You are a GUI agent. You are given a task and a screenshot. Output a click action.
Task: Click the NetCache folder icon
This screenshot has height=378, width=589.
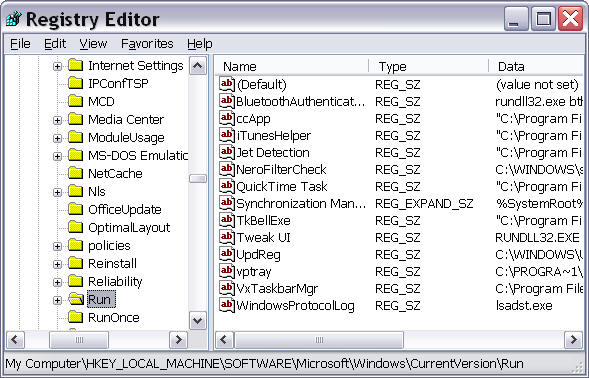tap(76, 174)
